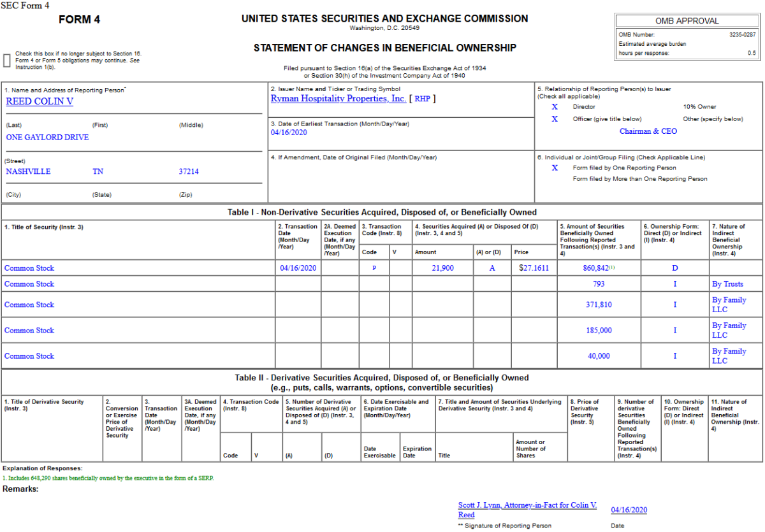The height and width of the screenshot is (532, 765).
Task: Click the 10% Owner relationship option
Action: pos(699,107)
